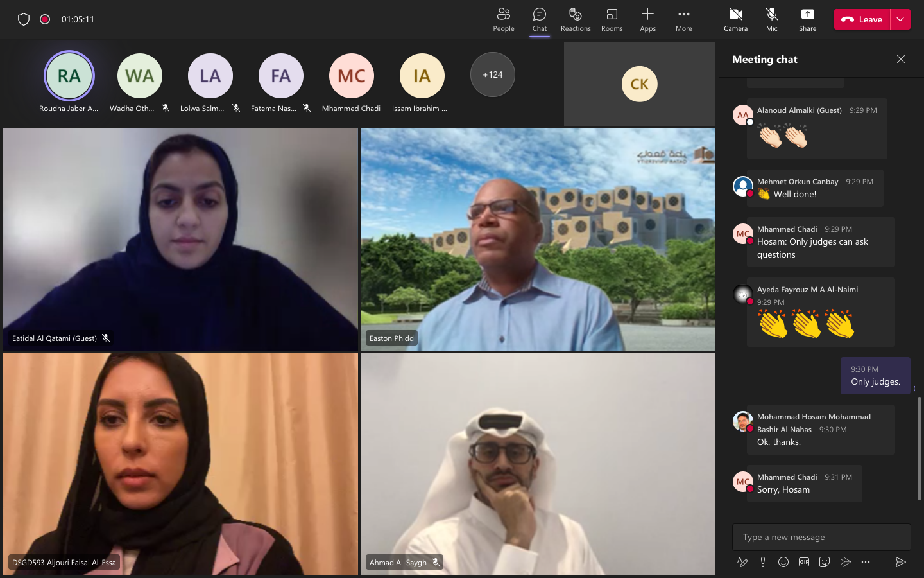Expand the Leave options dropdown arrow
Screen dimensions: 924x578
(x=900, y=19)
